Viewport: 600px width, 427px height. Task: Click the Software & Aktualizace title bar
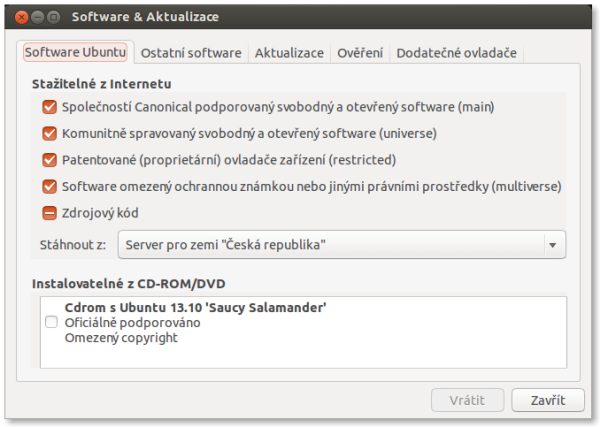click(300, 17)
